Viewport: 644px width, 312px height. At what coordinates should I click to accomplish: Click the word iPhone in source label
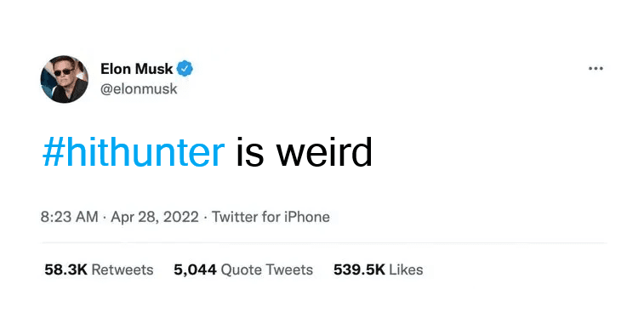click(301, 217)
